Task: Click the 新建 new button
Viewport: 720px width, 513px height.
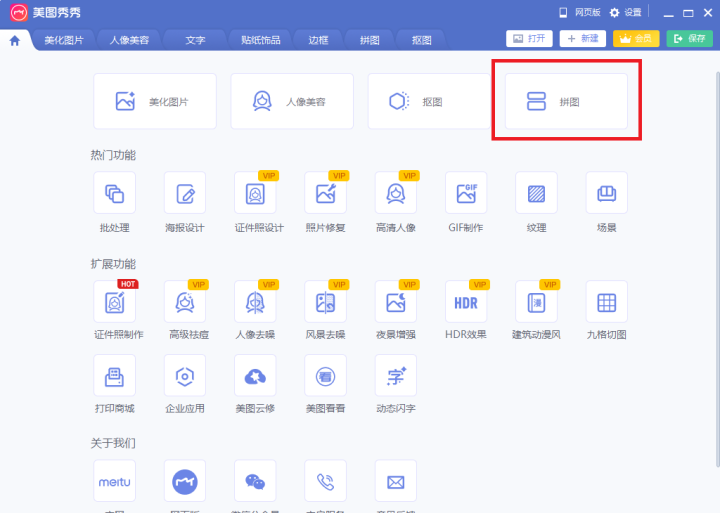Action: coord(582,38)
